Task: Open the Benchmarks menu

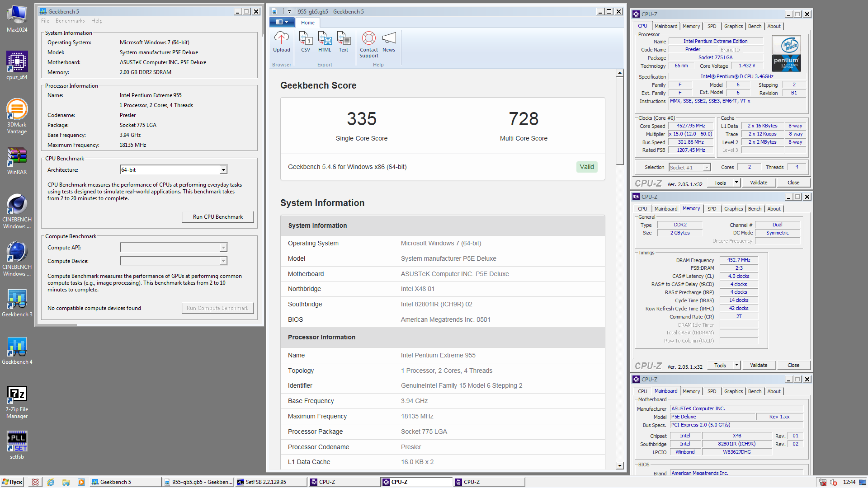Action: click(x=70, y=21)
